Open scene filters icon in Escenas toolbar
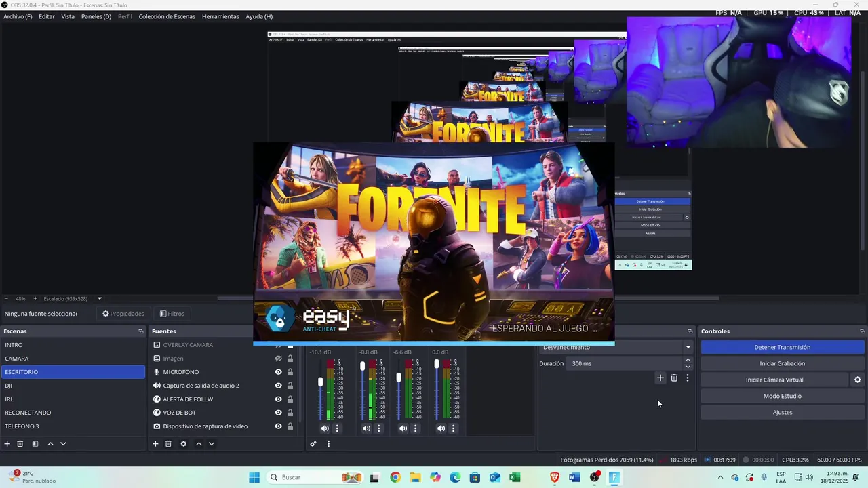The height and width of the screenshot is (488, 868). 35,444
